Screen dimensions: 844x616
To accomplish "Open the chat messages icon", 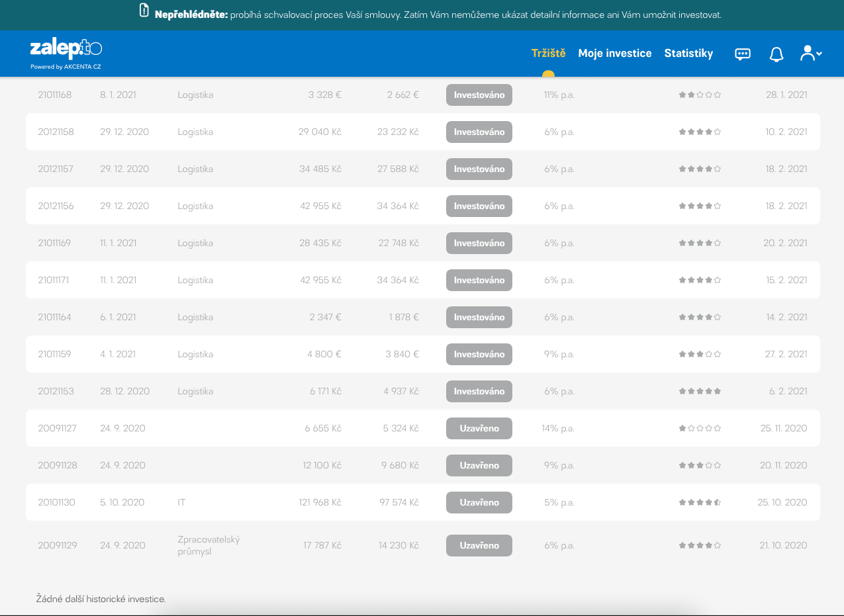I will [743, 54].
